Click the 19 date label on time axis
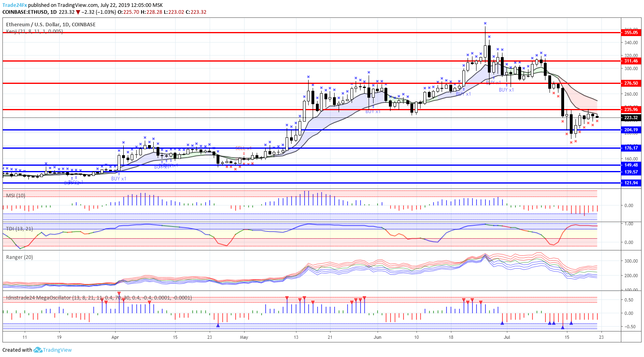This screenshot has height=357, width=644. pyautogui.click(x=59, y=337)
